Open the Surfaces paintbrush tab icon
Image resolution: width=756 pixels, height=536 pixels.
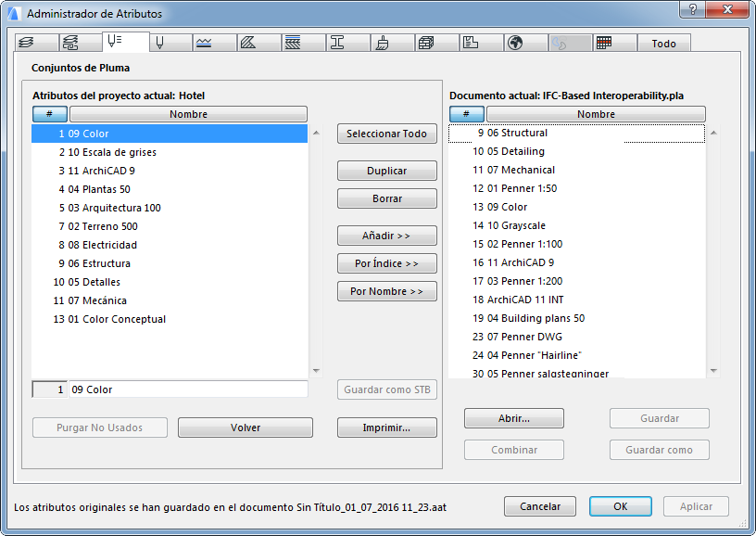(x=393, y=43)
